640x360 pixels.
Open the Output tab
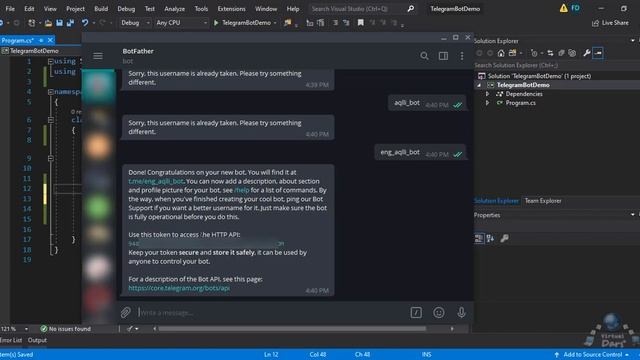[37, 340]
